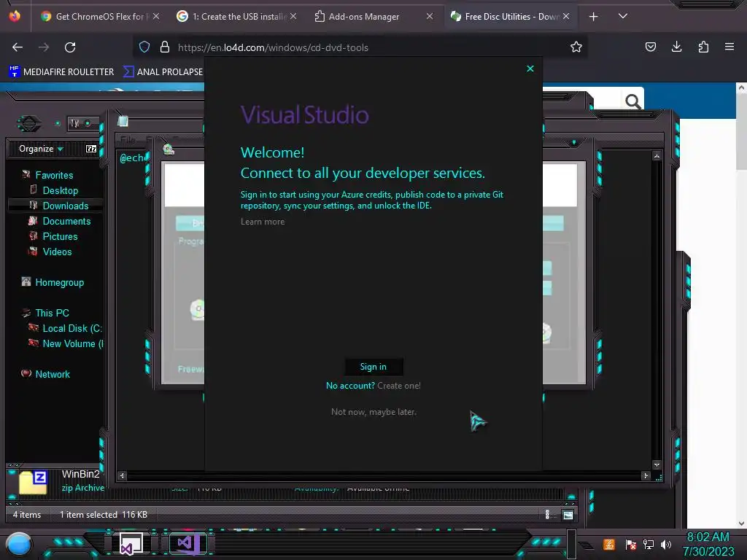Go back in Firefox navigation
The width and height of the screenshot is (747, 560).
[x=18, y=47]
